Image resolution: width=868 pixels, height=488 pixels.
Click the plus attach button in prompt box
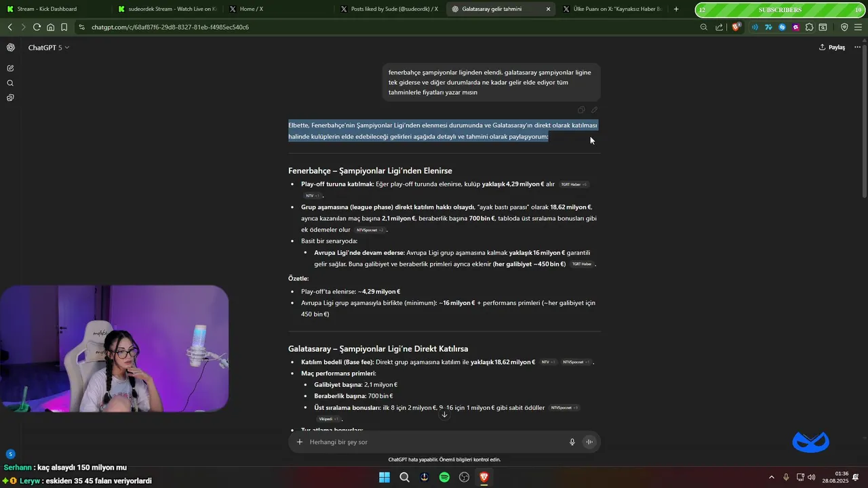click(300, 442)
